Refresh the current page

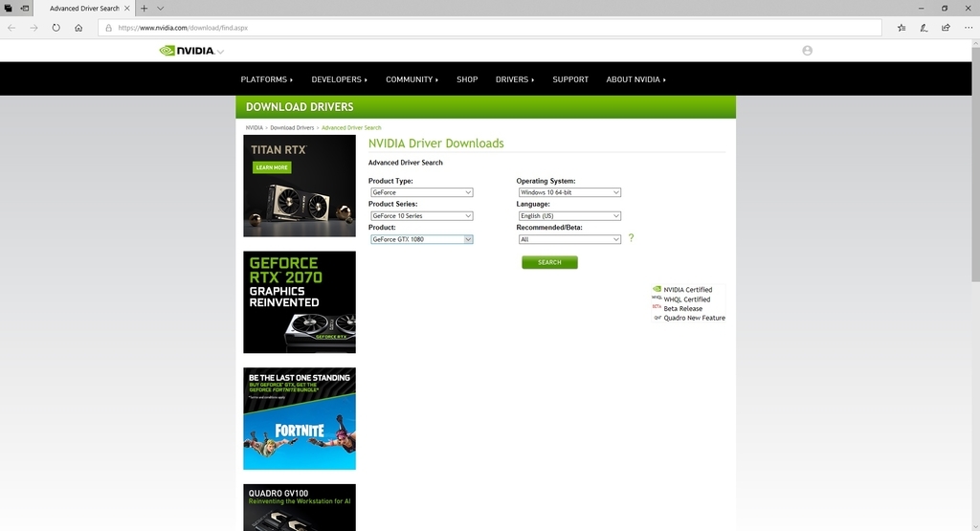click(x=56, y=28)
